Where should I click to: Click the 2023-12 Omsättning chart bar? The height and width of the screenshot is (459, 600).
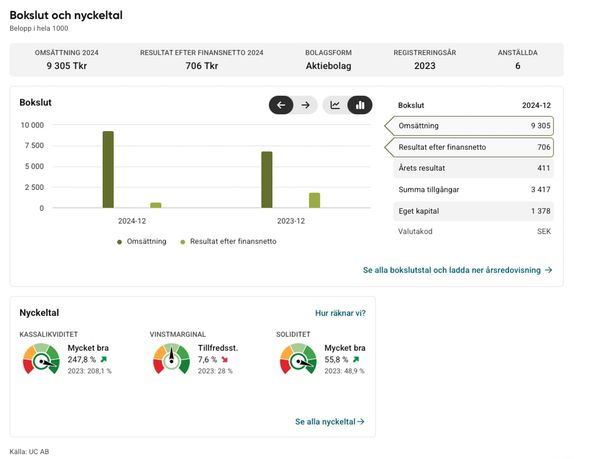coord(267,180)
